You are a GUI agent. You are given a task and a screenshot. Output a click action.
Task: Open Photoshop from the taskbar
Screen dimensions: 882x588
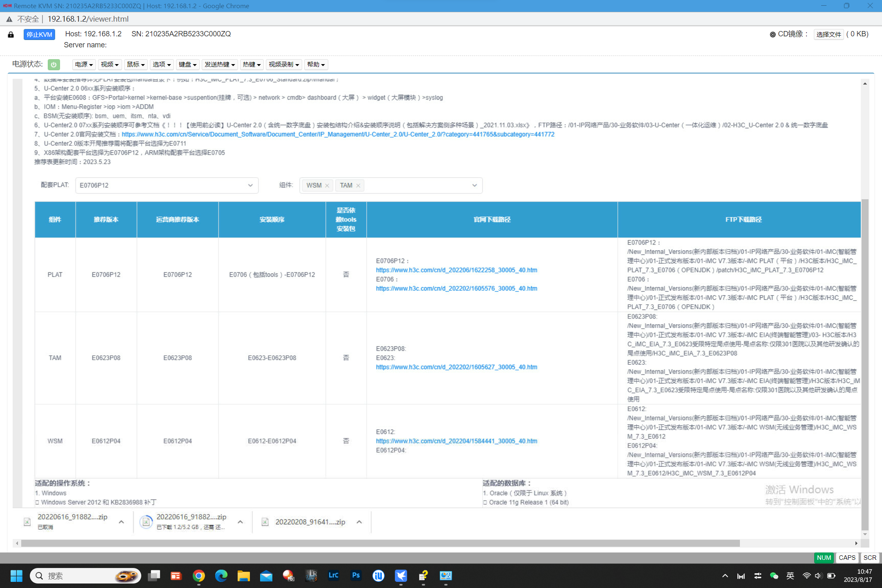[356, 575]
